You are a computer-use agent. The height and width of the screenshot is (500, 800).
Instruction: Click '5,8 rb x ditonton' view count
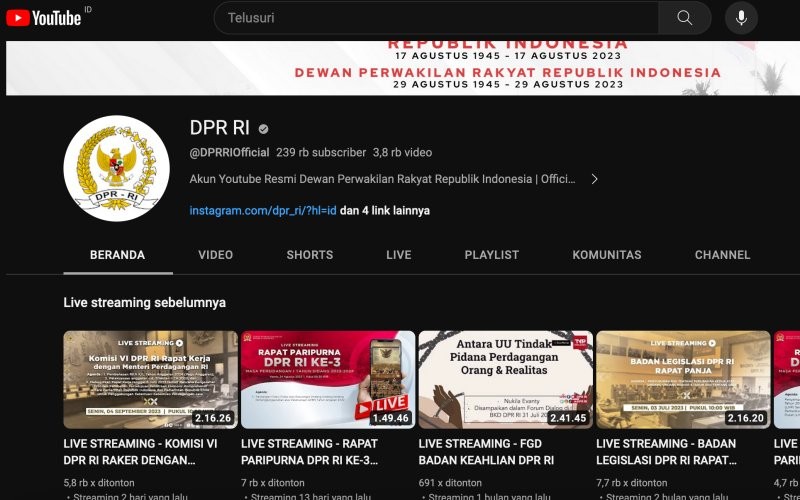99,483
